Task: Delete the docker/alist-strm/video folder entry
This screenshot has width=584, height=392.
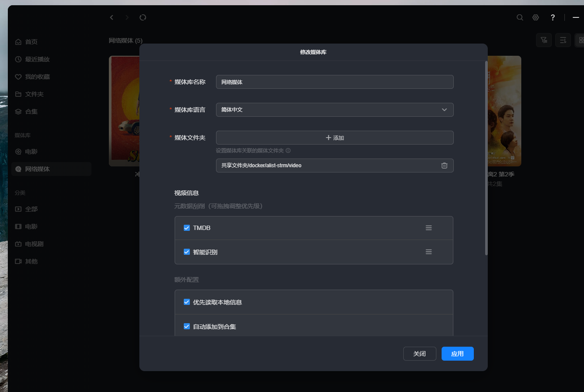Action: click(x=444, y=166)
